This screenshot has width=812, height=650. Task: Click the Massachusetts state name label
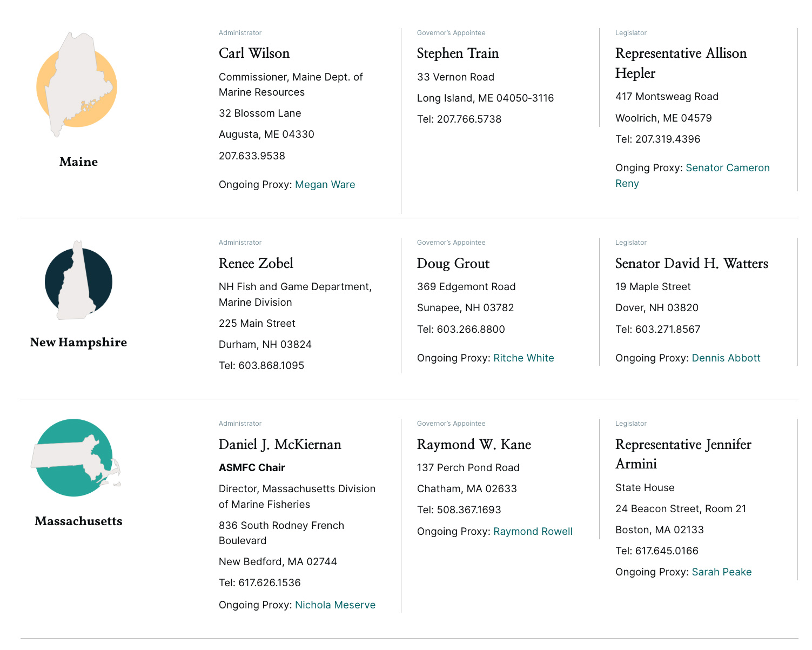point(79,521)
